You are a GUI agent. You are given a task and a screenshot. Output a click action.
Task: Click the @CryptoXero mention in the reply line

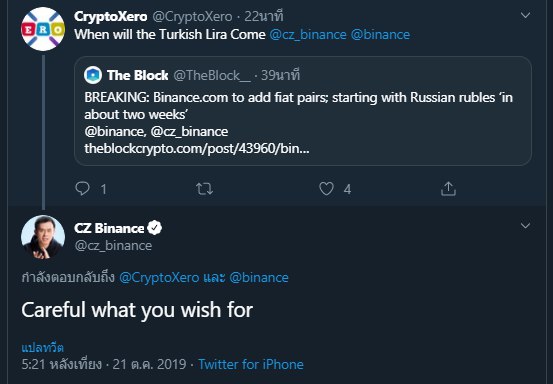click(x=159, y=278)
